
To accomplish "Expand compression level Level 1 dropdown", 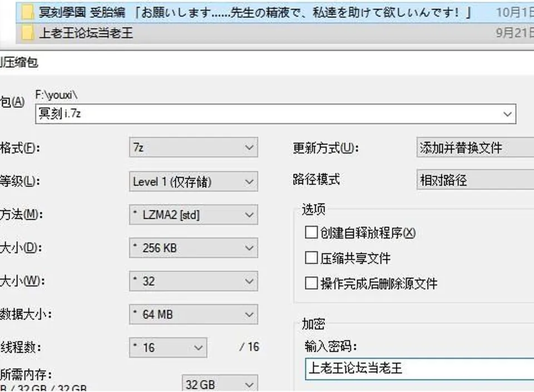I will pyautogui.click(x=194, y=181).
